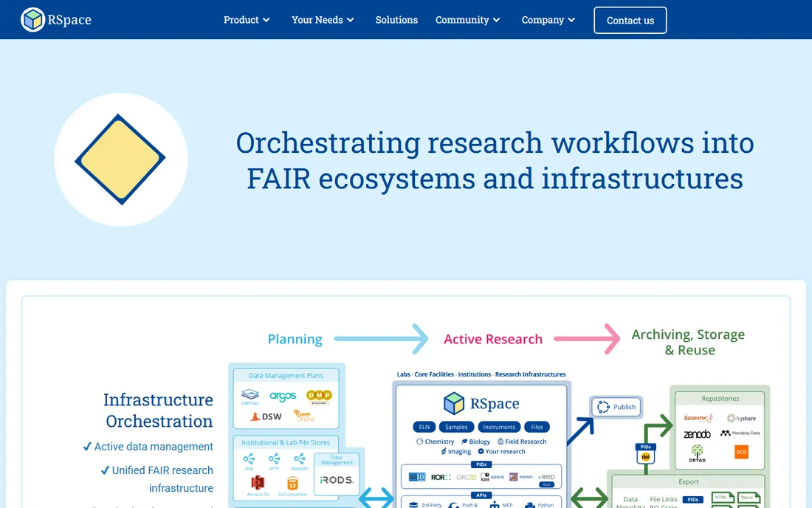Open the RSpace home logo in header
Image resolution: width=812 pixels, height=508 pixels.
(56, 20)
